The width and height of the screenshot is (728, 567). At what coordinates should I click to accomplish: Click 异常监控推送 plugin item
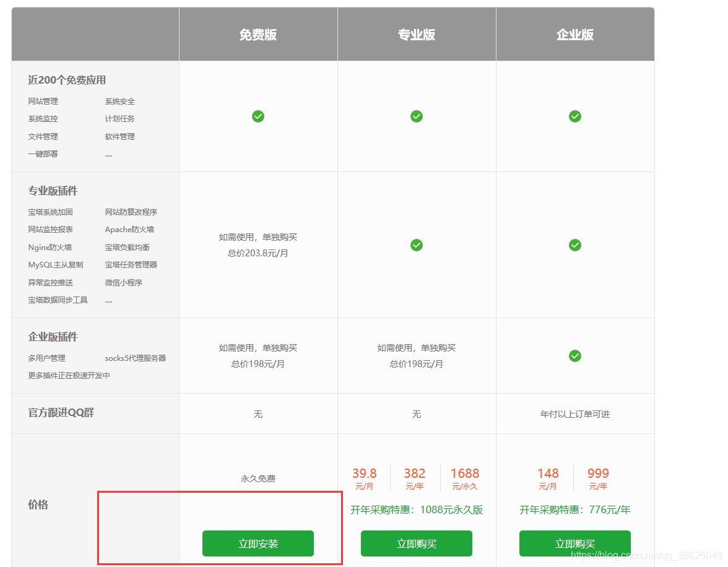50,282
